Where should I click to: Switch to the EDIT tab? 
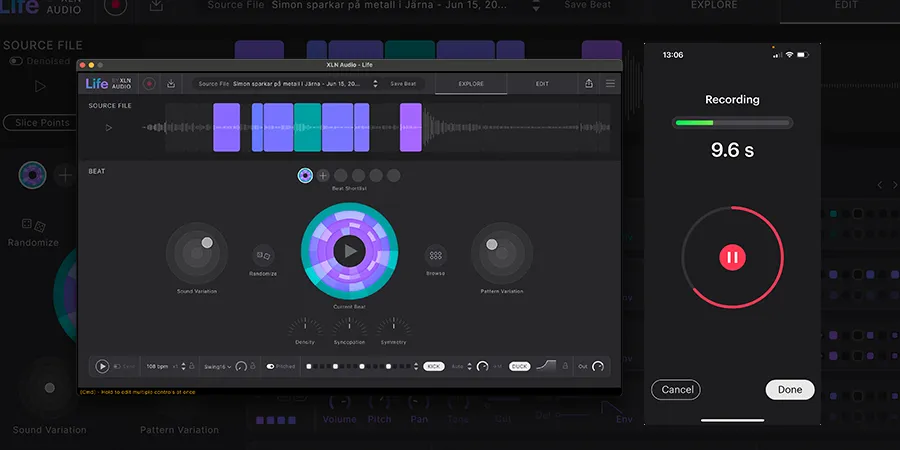click(x=542, y=84)
